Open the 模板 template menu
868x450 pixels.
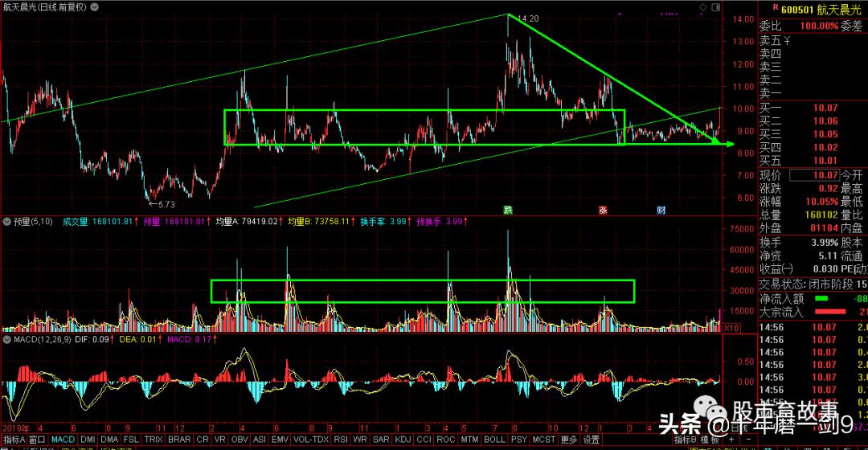pos(709,440)
